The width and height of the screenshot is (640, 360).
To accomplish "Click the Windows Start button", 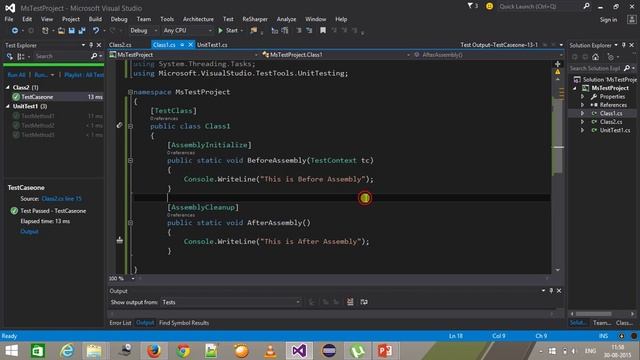I will (11, 351).
